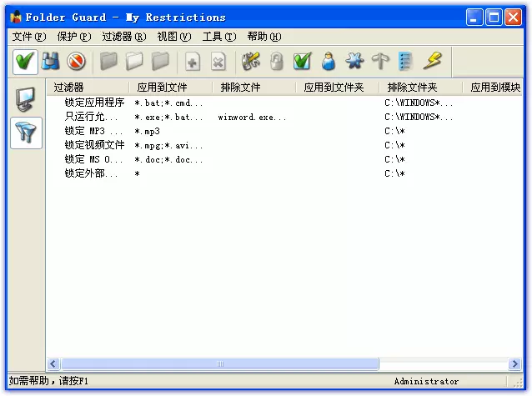Select the funnel filters view in sidebar
Screen dimensions: 532x396
(26, 133)
